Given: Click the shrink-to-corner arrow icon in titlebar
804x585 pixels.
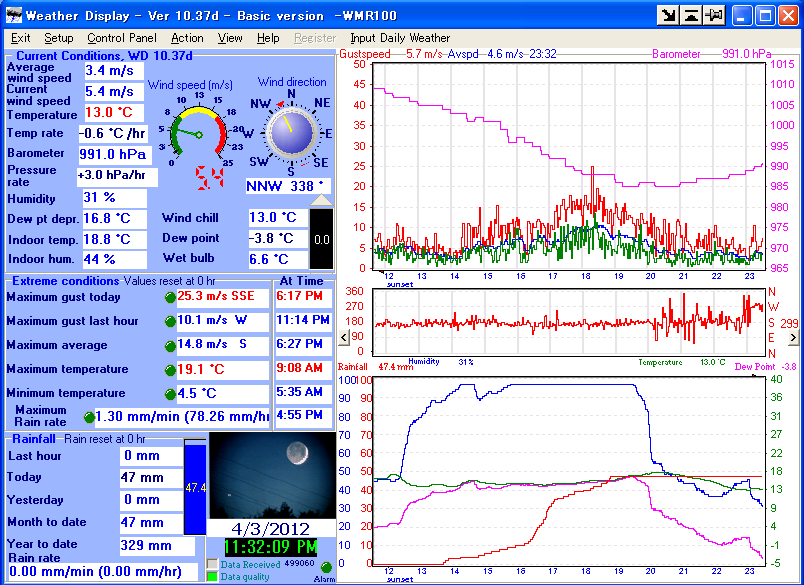Looking at the screenshot, I should coord(668,14).
